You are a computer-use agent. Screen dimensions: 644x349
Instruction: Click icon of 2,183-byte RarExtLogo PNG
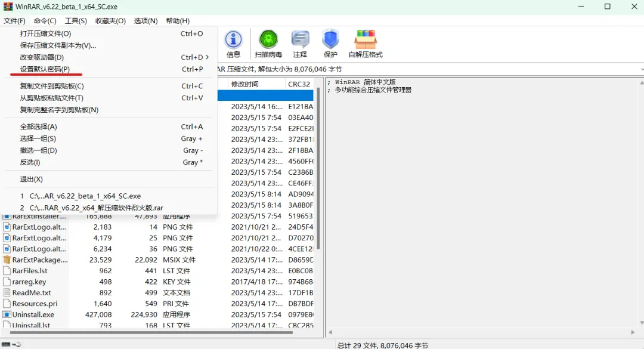pos(7,227)
